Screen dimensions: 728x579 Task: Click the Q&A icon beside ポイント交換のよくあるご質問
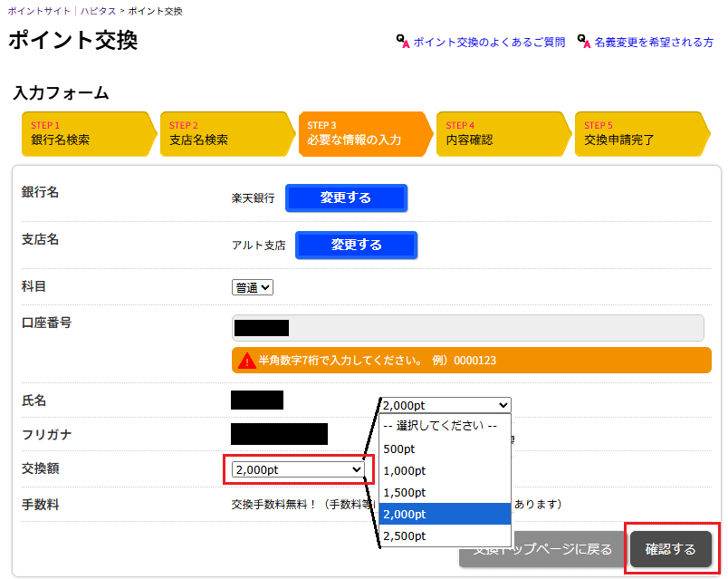[403, 42]
